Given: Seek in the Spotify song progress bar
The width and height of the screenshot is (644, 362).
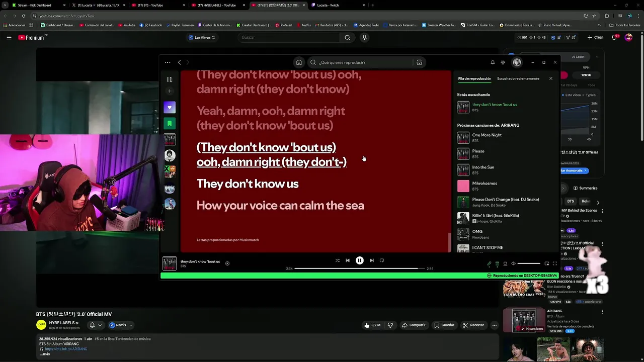Looking at the screenshot, I should 359,268.
